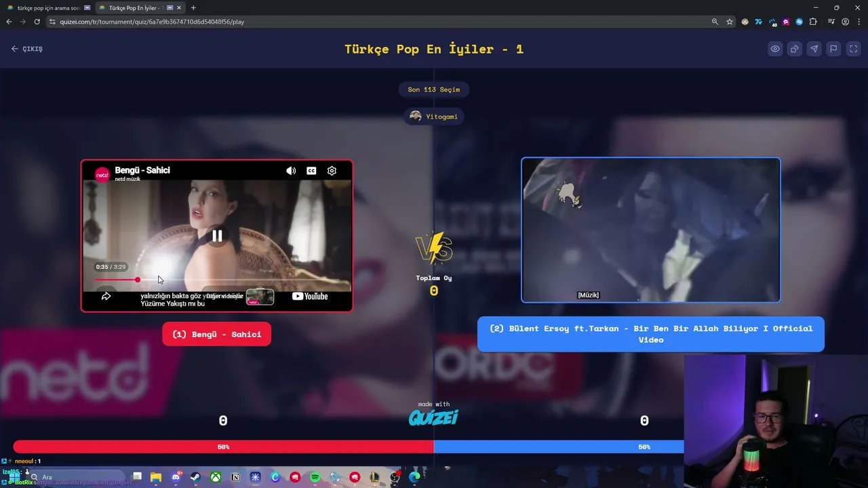
Task: Vote for (1) Bengü - Sahici
Action: tap(216, 334)
